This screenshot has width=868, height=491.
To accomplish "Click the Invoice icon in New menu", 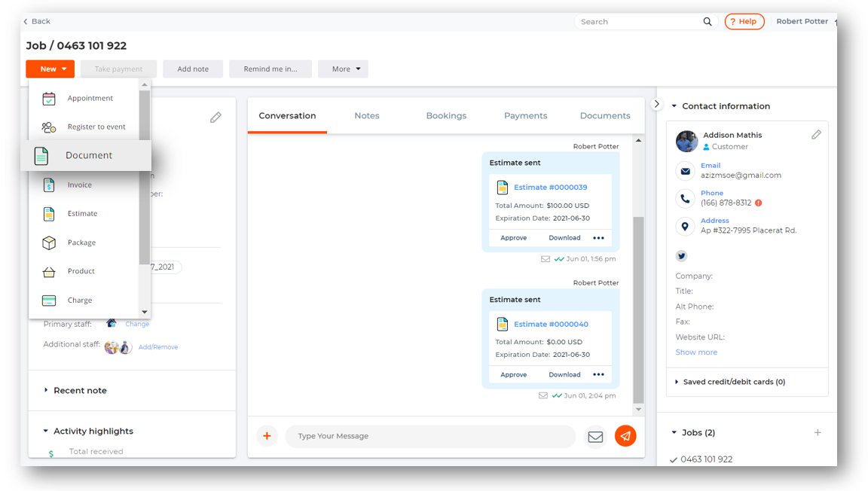I will pos(49,185).
